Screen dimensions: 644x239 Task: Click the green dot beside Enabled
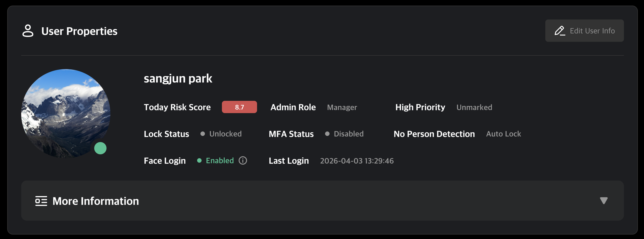(199, 160)
